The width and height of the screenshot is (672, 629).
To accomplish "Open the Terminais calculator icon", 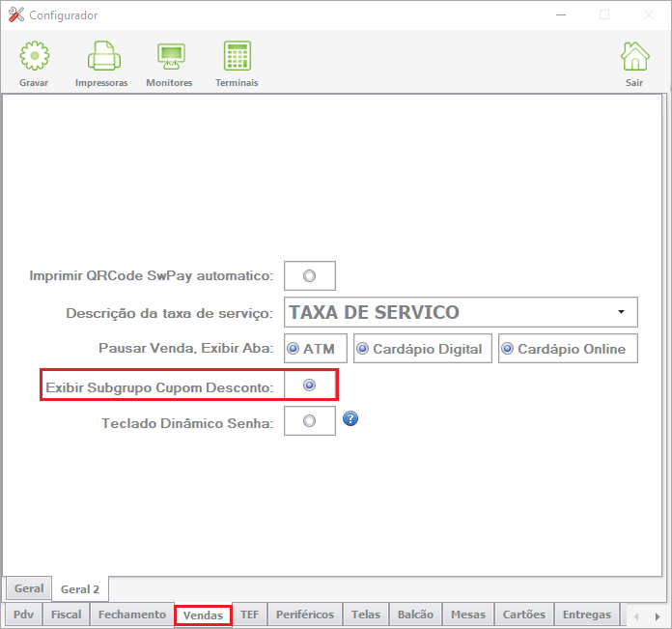I will [238, 56].
